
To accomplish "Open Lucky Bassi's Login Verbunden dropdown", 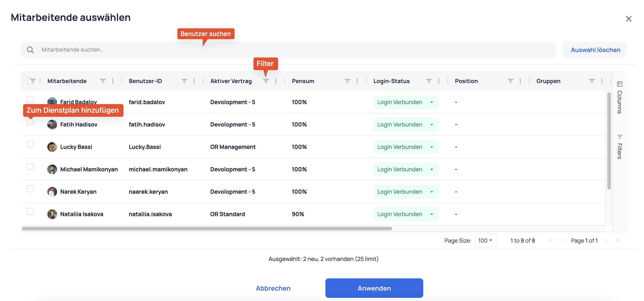I will pos(406,147).
